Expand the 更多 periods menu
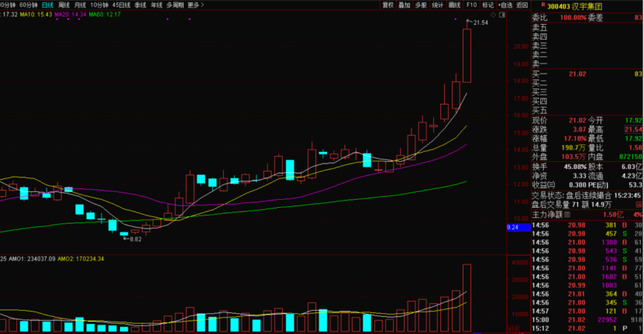 (195, 5)
